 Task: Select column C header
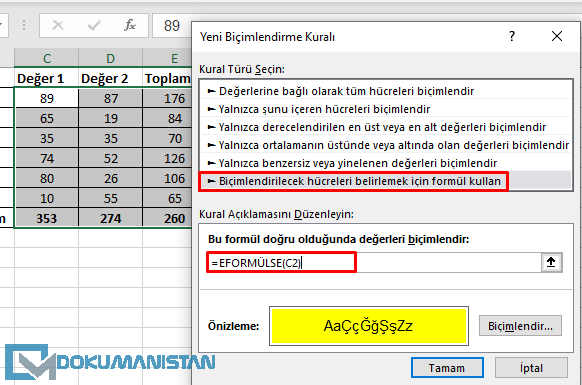coord(47,58)
